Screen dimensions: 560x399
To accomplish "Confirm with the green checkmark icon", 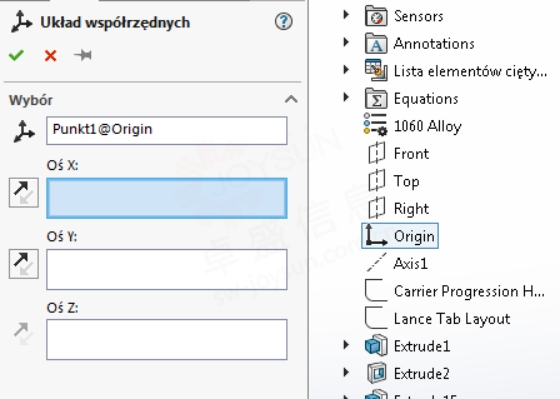I will 16,55.
